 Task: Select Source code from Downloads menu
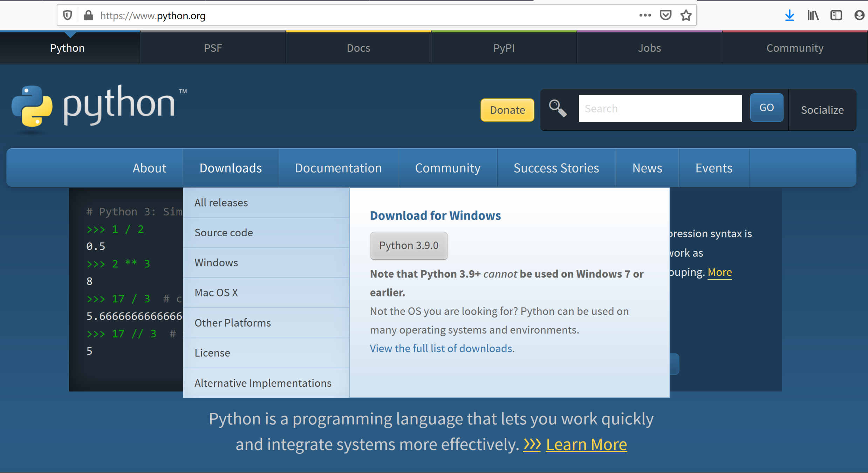[x=224, y=232]
